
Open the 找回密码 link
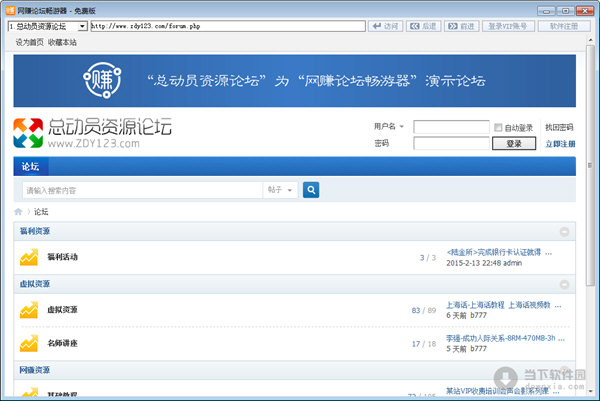559,127
